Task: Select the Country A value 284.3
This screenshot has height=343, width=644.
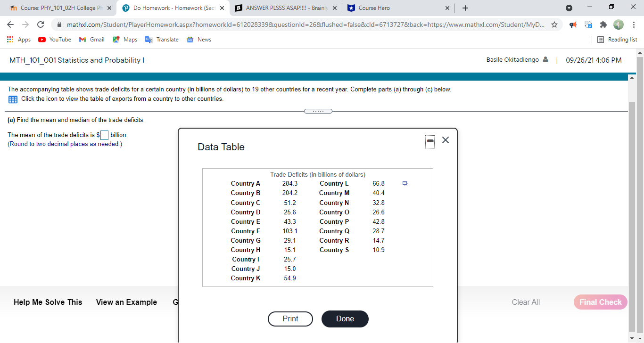Action: pos(289,184)
